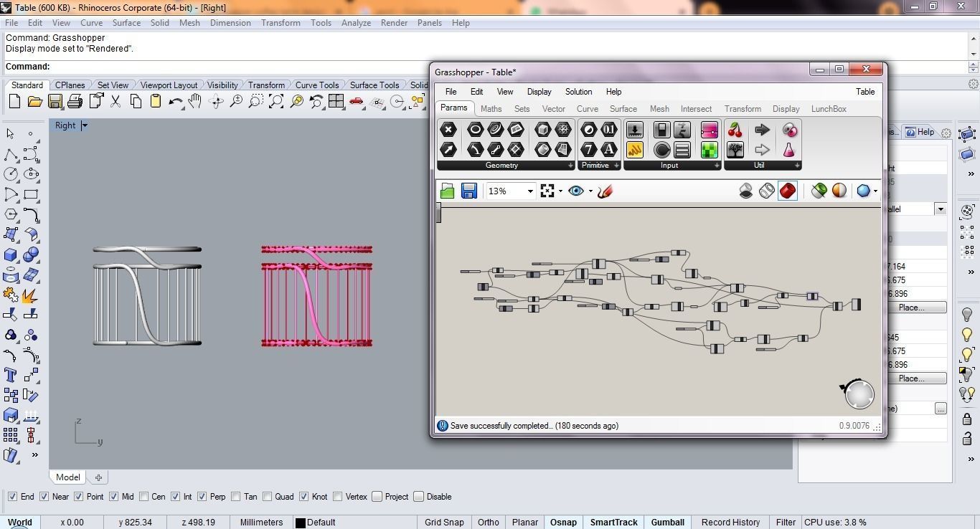
Task: Enable the Cen osnap checkbox
Action: tap(143, 497)
